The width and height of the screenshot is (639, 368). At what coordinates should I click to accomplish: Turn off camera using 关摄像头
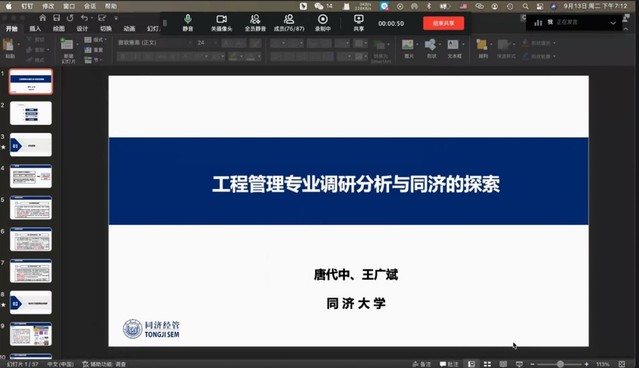point(221,23)
